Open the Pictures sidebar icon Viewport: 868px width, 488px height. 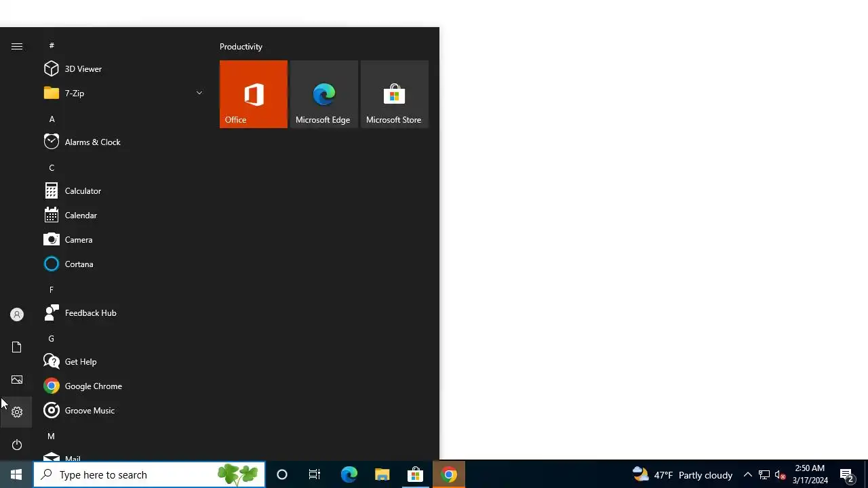(x=17, y=380)
